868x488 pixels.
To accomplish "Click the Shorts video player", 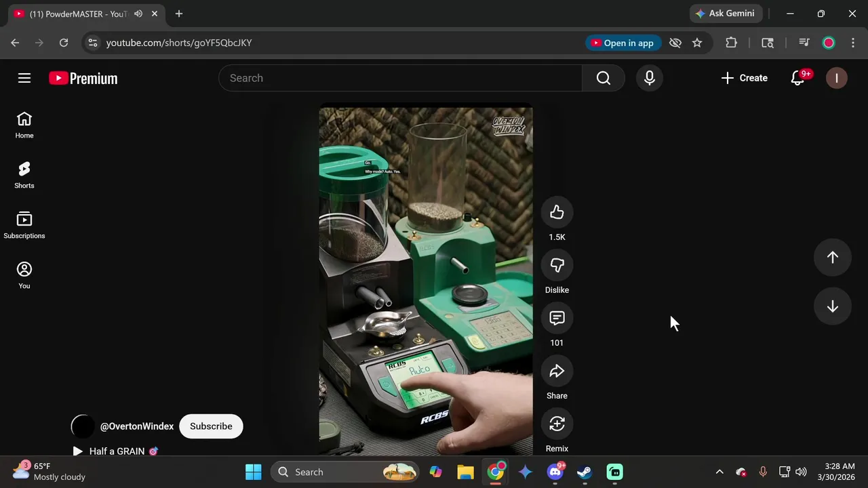I will (x=426, y=279).
